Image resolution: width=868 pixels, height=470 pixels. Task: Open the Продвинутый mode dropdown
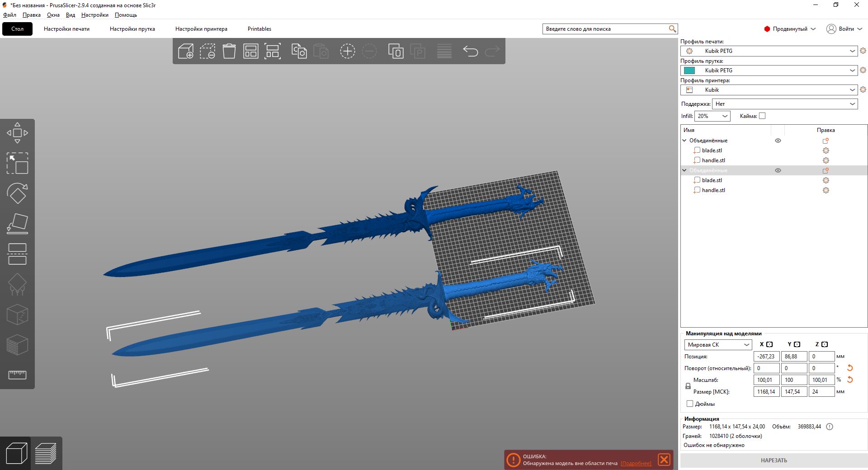pos(790,29)
